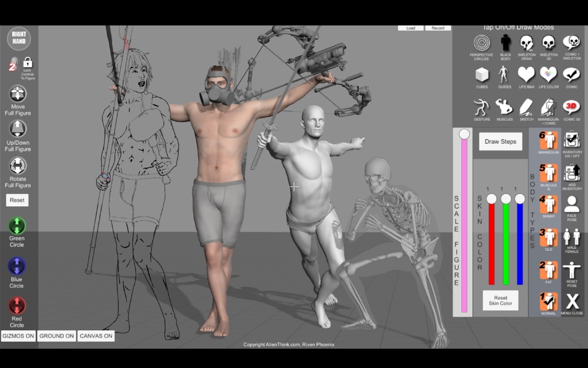This screenshot has width=588, height=368.
Task: Click Reset under Rotate Full Figure
Action: pos(17,199)
